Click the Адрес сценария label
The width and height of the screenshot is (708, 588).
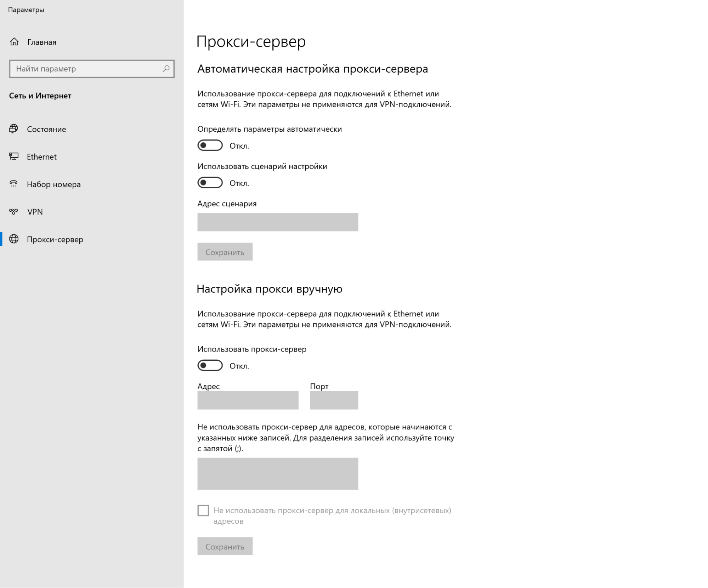[x=227, y=204]
